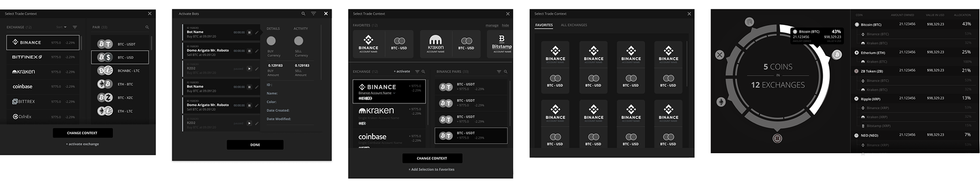Click Bitcoin coin icon on the donut chart
980x189 pixels.
tap(837, 55)
